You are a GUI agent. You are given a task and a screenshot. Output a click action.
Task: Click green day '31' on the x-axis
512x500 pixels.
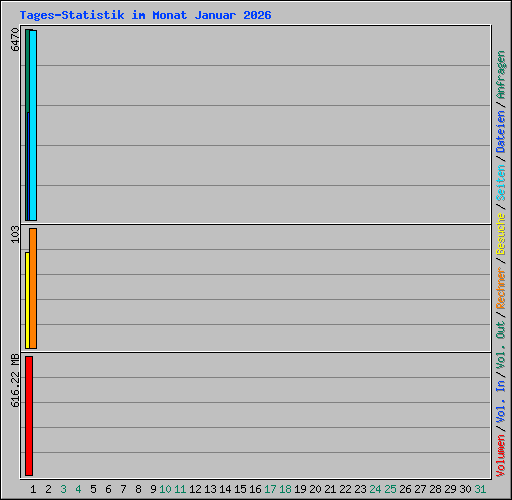tap(480, 489)
